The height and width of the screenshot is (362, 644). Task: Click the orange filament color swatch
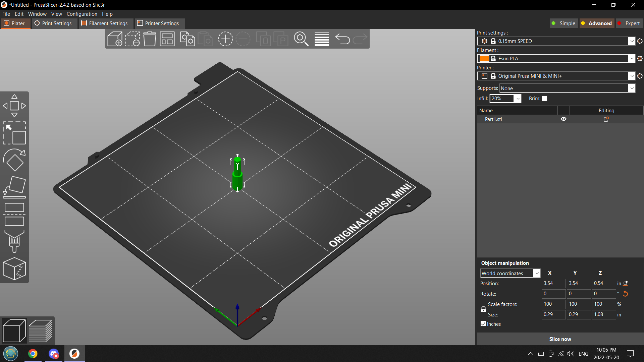[x=484, y=59]
